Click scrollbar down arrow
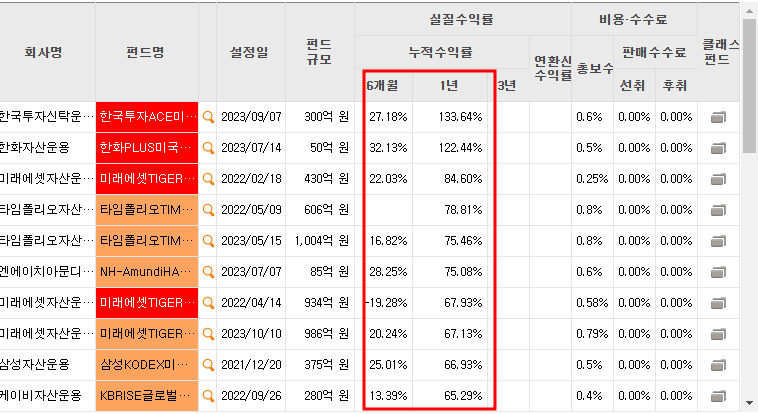 tap(749, 403)
